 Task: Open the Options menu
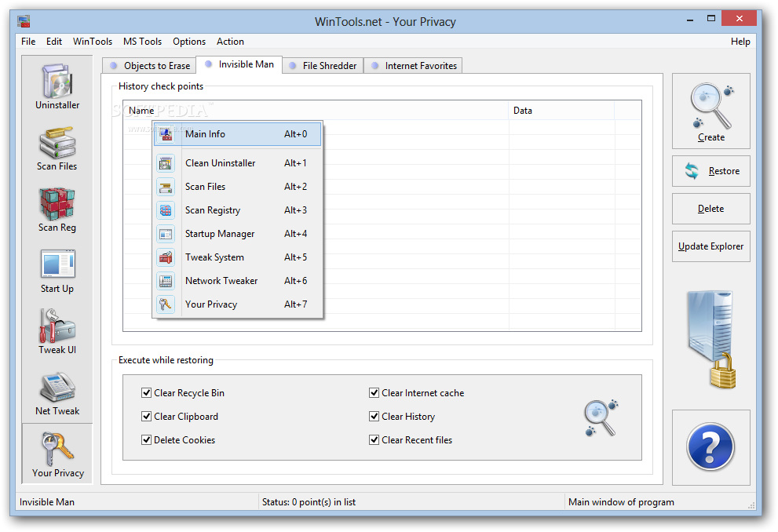(x=189, y=42)
